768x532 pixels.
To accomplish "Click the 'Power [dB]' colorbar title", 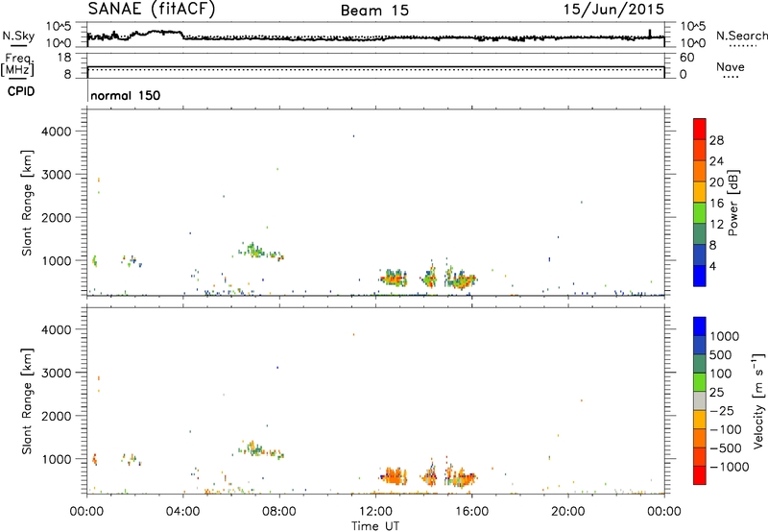I will [732, 203].
